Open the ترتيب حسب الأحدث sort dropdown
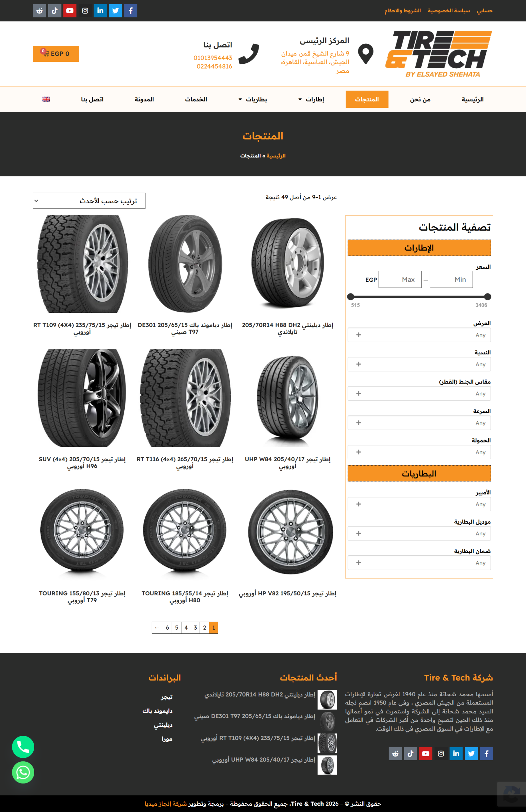The width and height of the screenshot is (526, 812). point(89,200)
